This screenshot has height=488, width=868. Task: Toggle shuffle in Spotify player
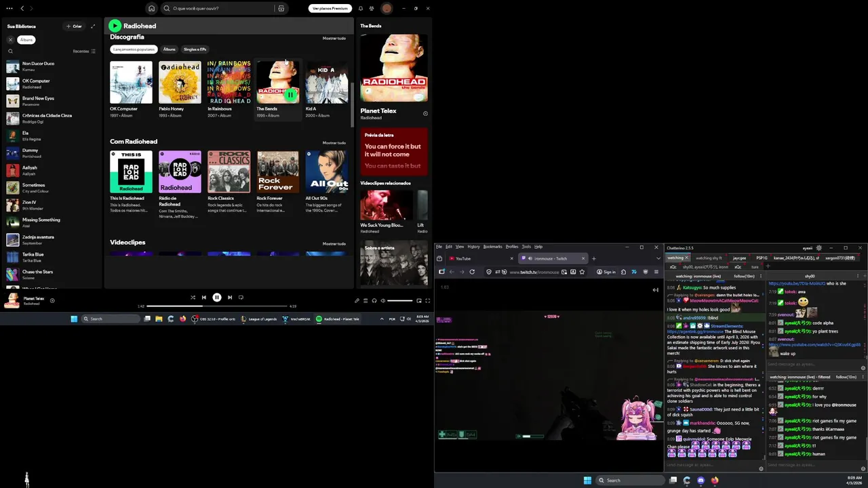tap(193, 298)
